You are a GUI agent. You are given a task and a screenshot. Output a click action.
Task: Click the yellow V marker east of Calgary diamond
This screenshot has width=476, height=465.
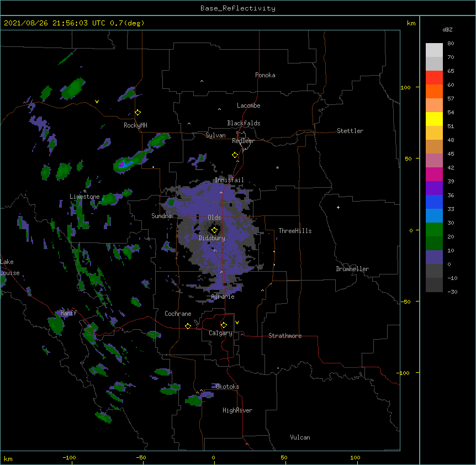pyautogui.click(x=237, y=323)
